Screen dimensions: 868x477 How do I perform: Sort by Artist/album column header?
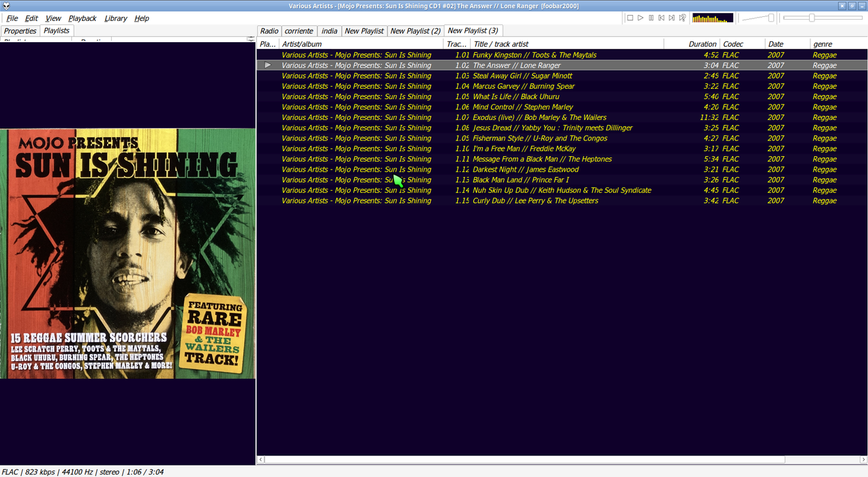(361, 44)
